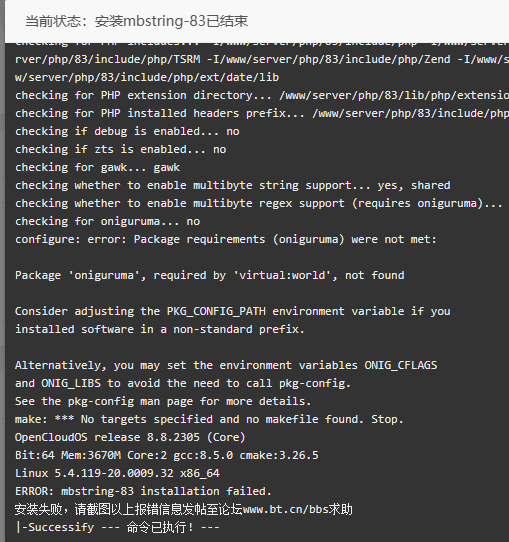509x542 pixels.
Task: Click the 'checking if zts is enabled' line
Action: point(121,149)
